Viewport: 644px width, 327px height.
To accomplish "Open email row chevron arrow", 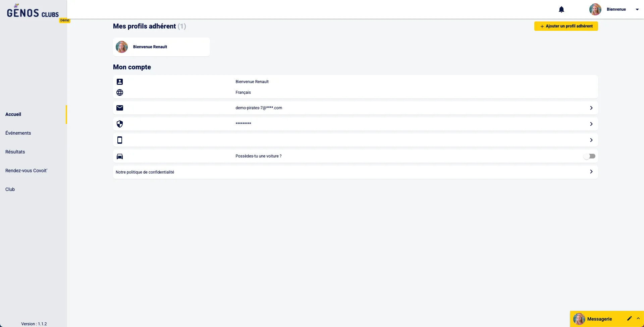I will point(591,108).
